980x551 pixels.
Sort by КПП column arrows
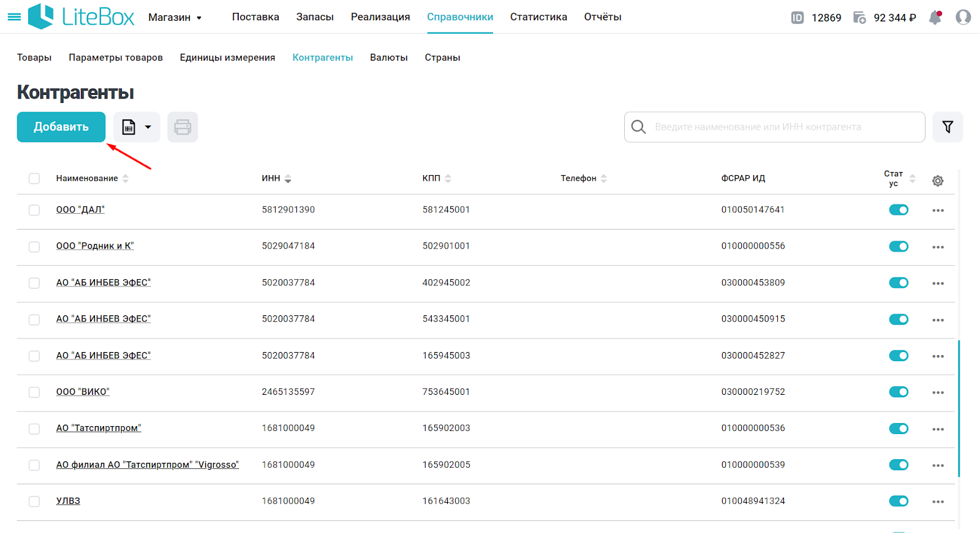pyautogui.click(x=448, y=179)
